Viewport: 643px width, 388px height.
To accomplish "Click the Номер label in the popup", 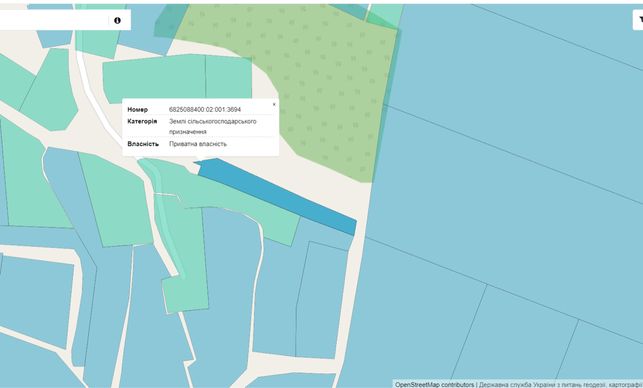I will [x=137, y=110].
